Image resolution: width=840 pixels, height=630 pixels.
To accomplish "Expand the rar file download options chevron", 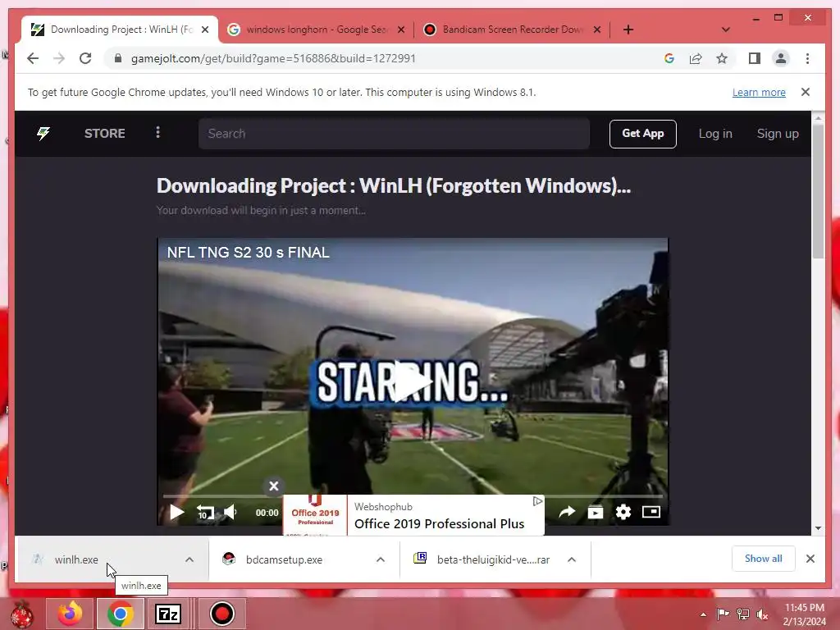I will (572, 559).
